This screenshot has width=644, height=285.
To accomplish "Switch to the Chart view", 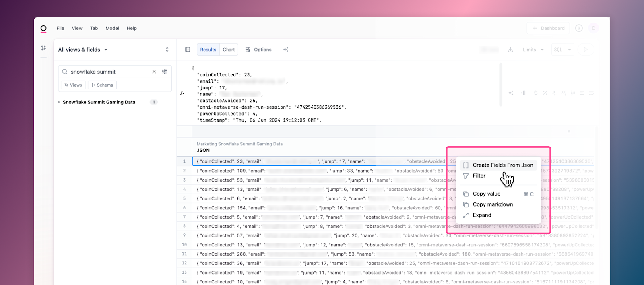I will [229, 50].
